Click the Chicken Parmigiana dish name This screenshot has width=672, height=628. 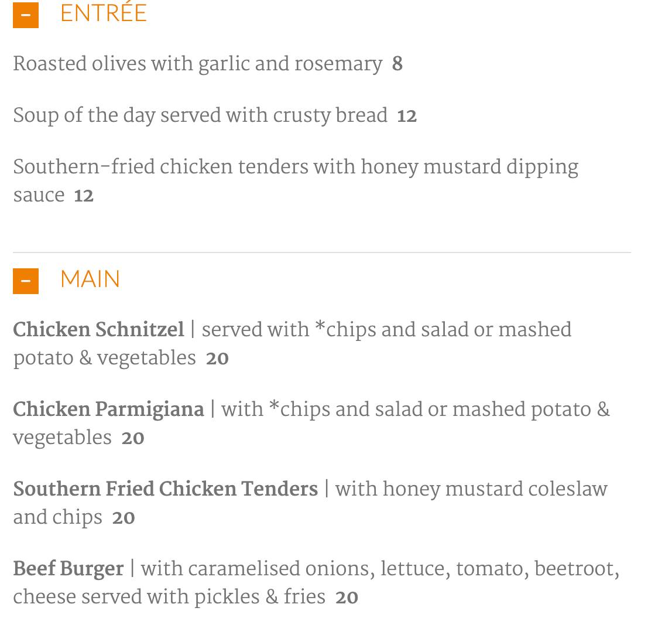click(108, 409)
